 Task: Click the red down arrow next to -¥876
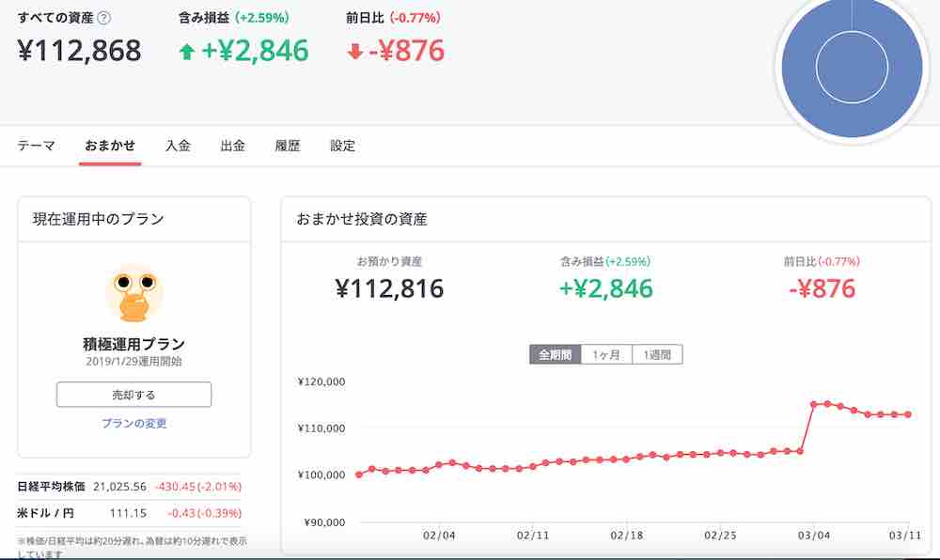pos(355,52)
